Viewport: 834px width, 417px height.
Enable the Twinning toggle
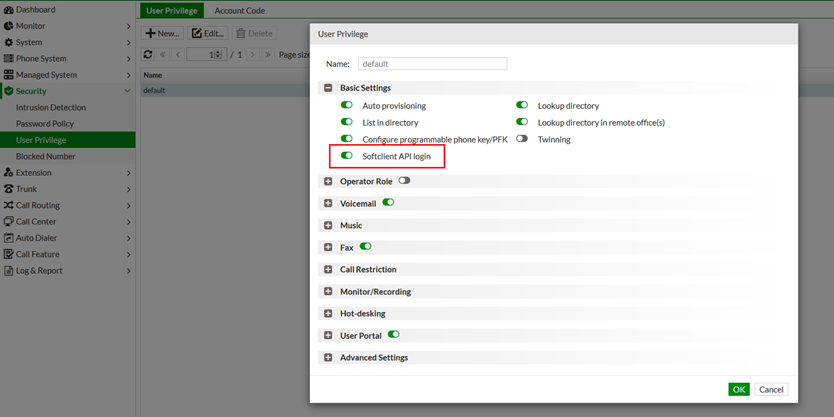point(522,139)
